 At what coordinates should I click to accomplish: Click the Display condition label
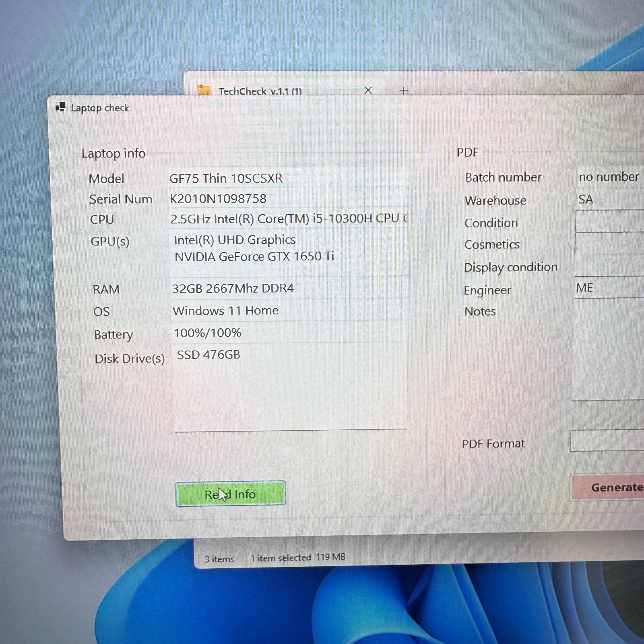[x=511, y=267]
